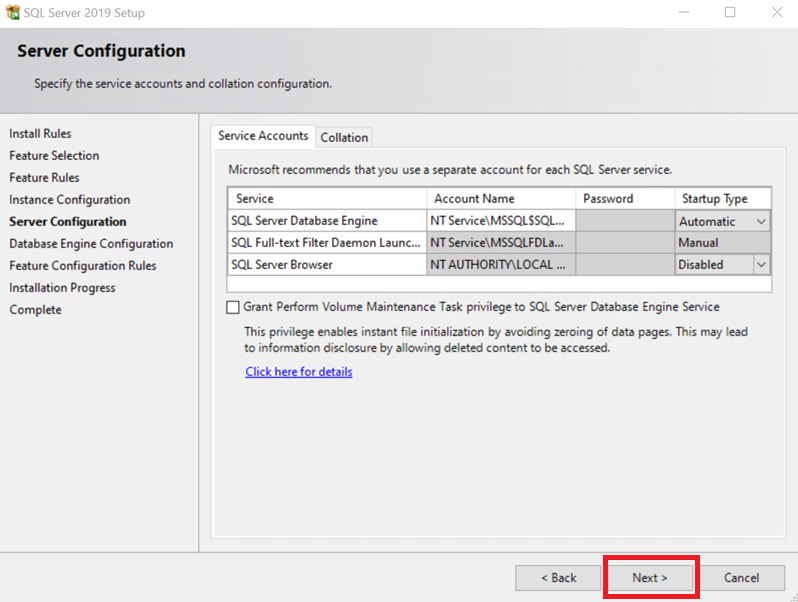Open Startup Type dropdown for SQL Server Browser
This screenshot has width=798, height=602.
761,265
